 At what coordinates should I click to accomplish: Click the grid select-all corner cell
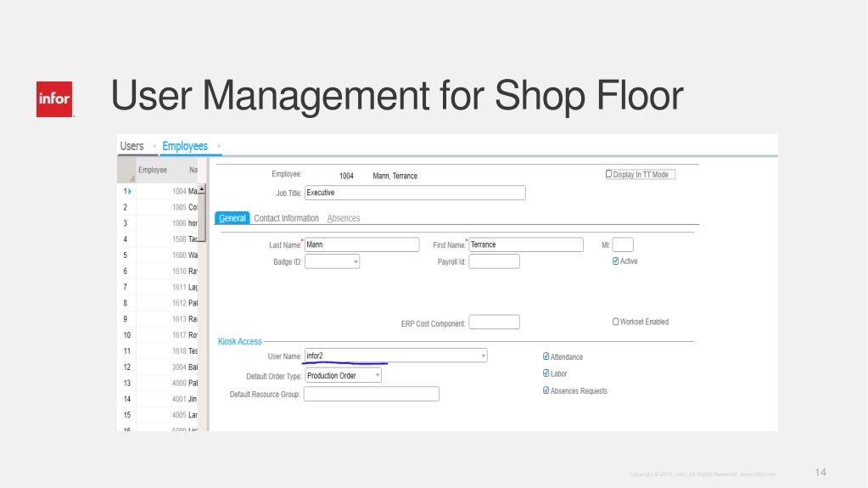126,170
